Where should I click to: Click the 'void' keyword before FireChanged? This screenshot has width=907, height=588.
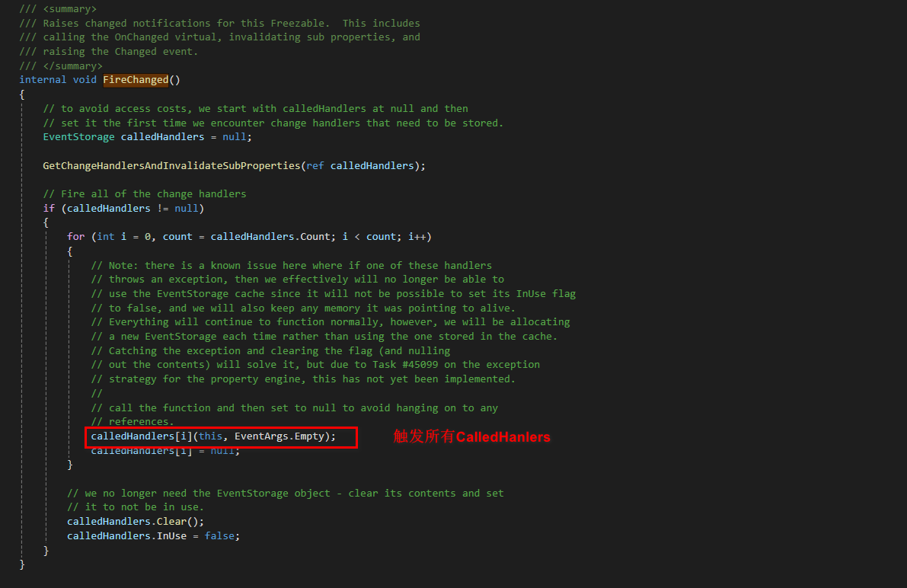pyautogui.click(x=85, y=80)
